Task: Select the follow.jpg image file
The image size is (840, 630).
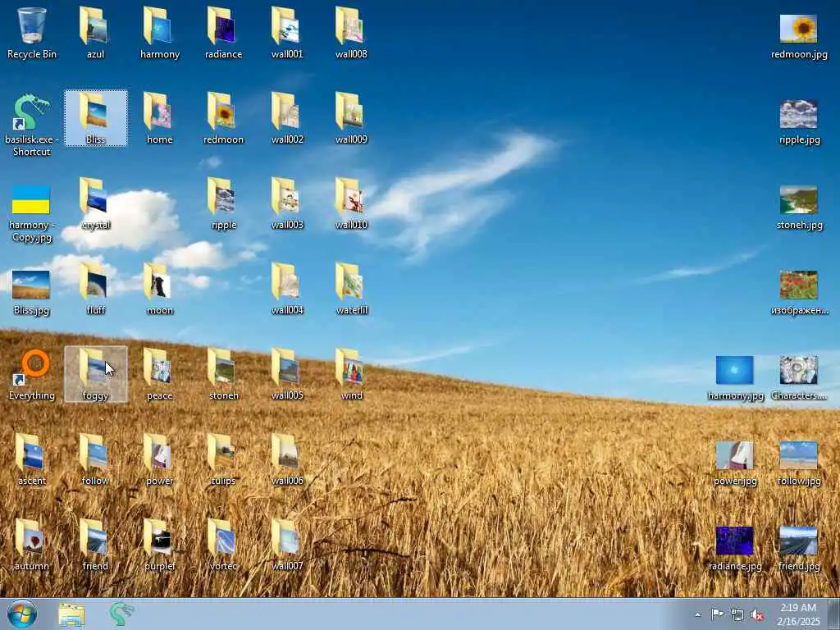Action: point(799,463)
